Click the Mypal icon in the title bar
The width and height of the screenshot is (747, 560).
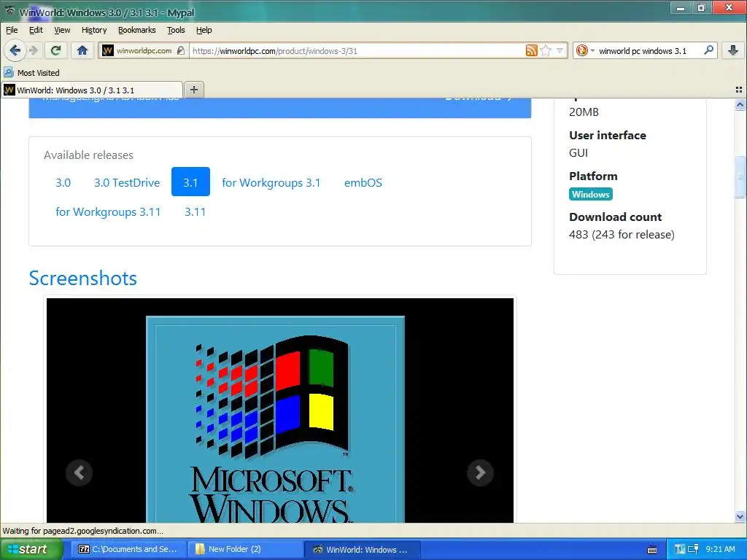[x=9, y=11]
